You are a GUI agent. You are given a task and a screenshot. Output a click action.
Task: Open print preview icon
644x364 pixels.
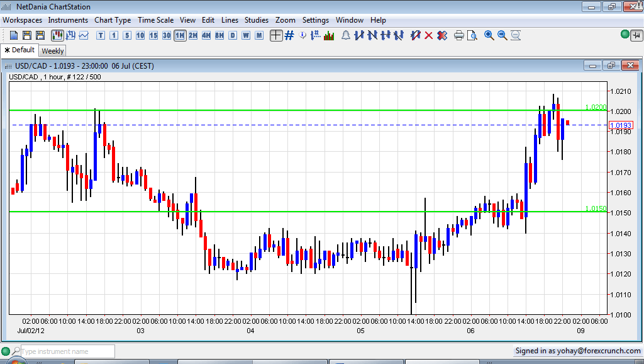pos(472,35)
